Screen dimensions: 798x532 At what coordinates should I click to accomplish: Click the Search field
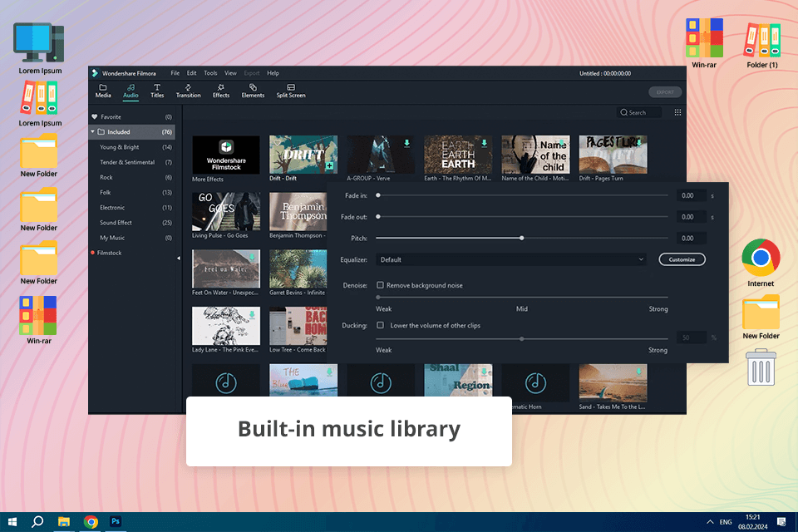638,112
